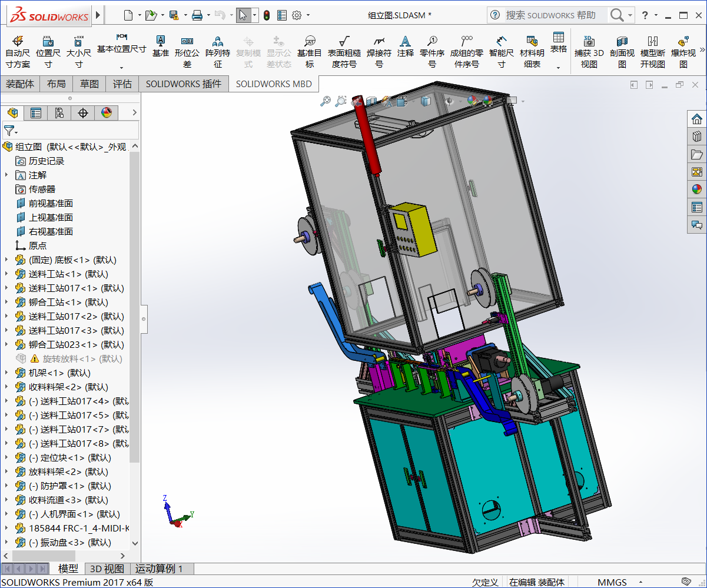Click the Rebuild traffic light icon
The width and height of the screenshot is (707, 588).
tap(267, 15)
